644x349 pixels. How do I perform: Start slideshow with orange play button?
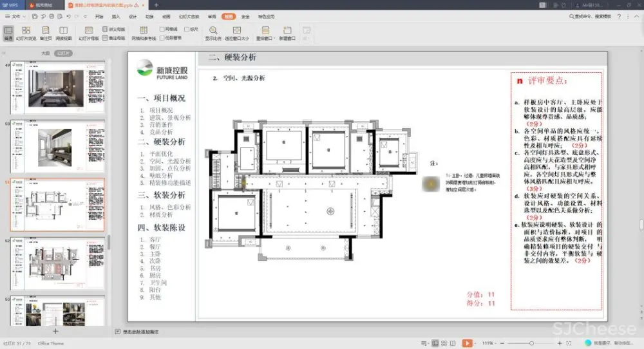point(467,343)
